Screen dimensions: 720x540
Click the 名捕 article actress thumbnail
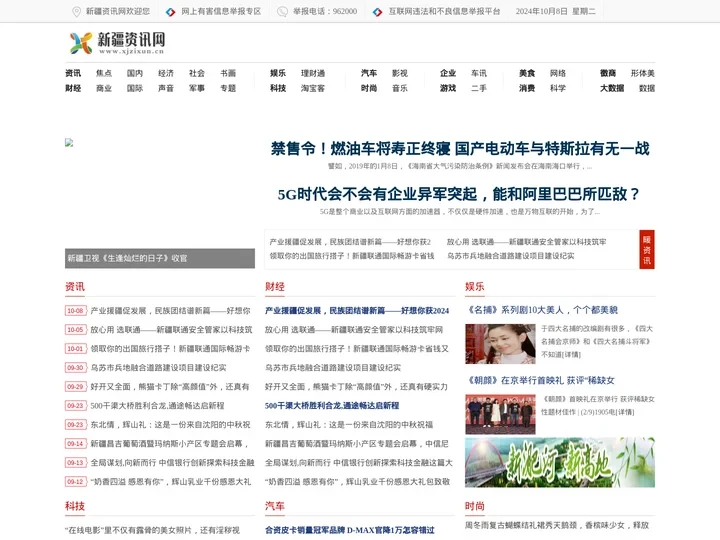(500, 344)
